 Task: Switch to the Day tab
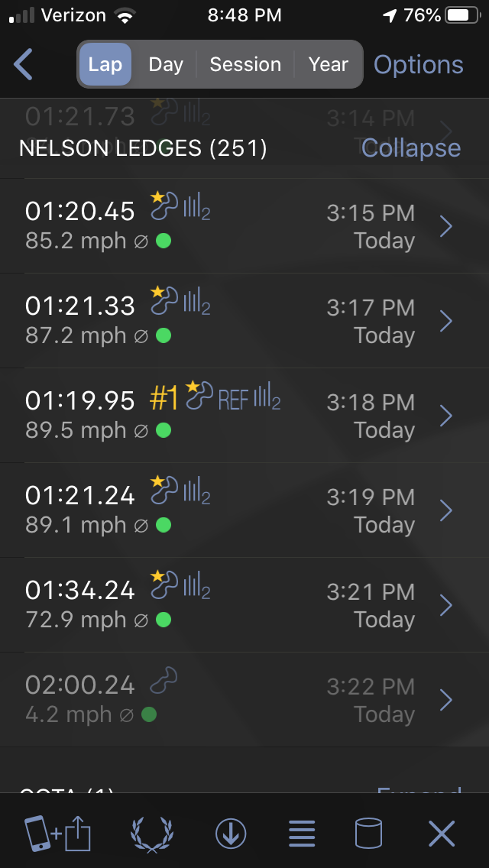pos(166,65)
